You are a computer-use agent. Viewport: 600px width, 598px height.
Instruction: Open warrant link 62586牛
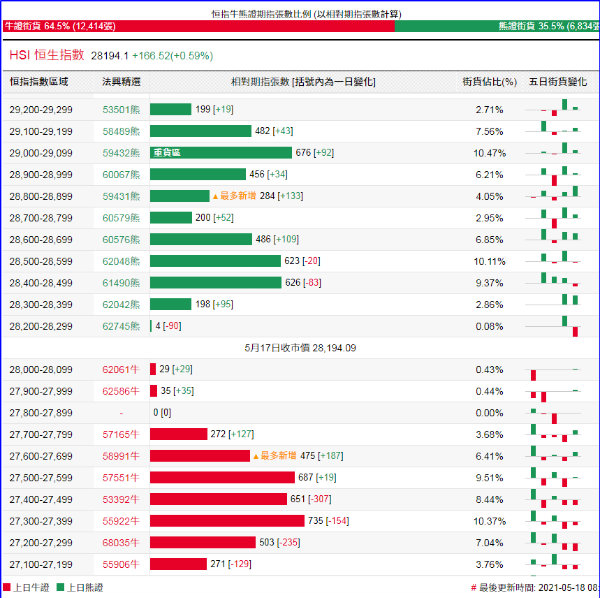tap(121, 391)
